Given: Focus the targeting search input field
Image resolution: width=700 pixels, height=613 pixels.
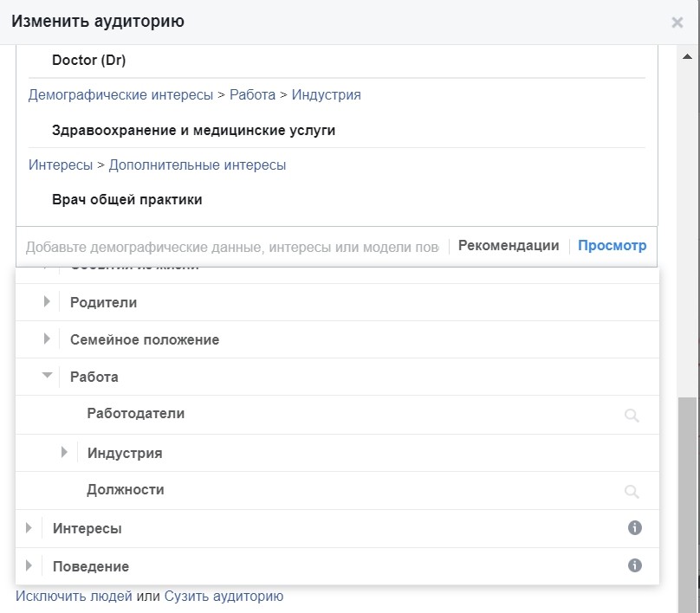Looking at the screenshot, I should pyautogui.click(x=232, y=247).
